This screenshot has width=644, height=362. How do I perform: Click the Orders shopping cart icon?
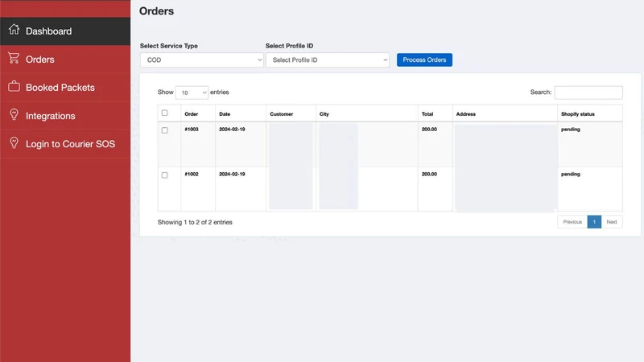click(x=14, y=58)
